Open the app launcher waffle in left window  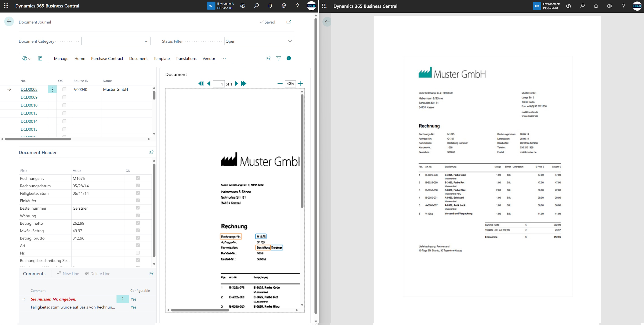(6, 6)
